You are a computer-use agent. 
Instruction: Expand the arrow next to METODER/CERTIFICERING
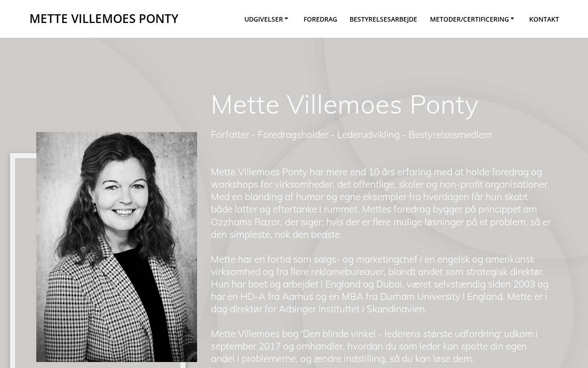pos(512,19)
